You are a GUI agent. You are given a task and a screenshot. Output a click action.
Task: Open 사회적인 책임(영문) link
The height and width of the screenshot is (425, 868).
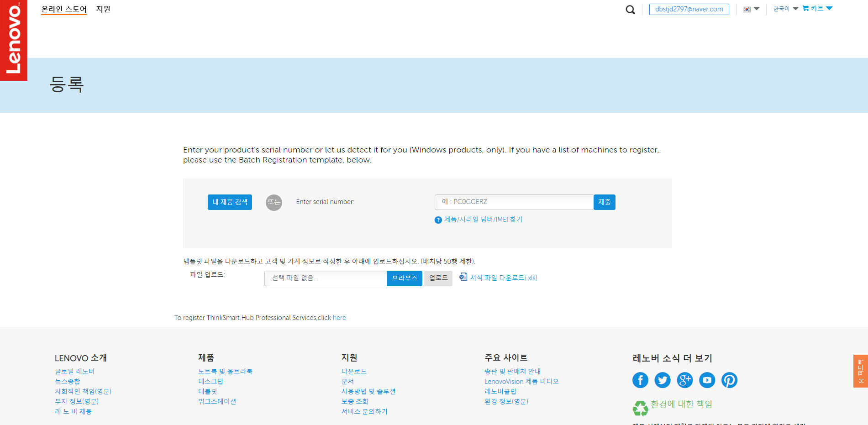pos(83,392)
